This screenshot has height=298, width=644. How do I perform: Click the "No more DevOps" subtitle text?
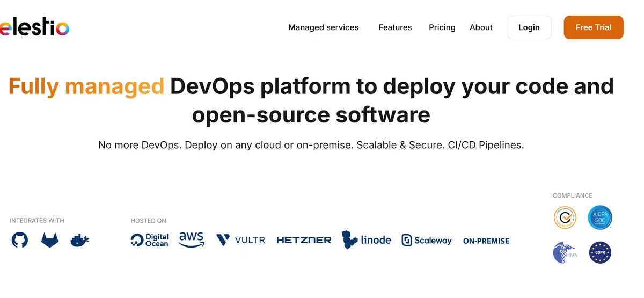(x=139, y=145)
